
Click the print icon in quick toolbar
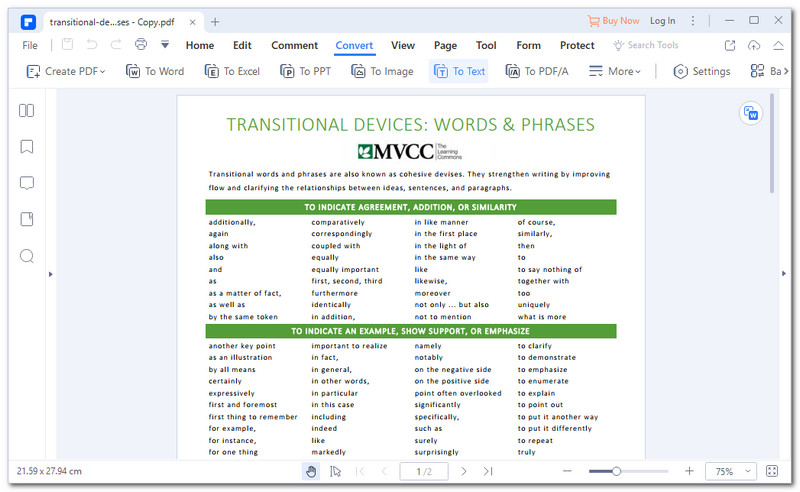click(x=141, y=45)
